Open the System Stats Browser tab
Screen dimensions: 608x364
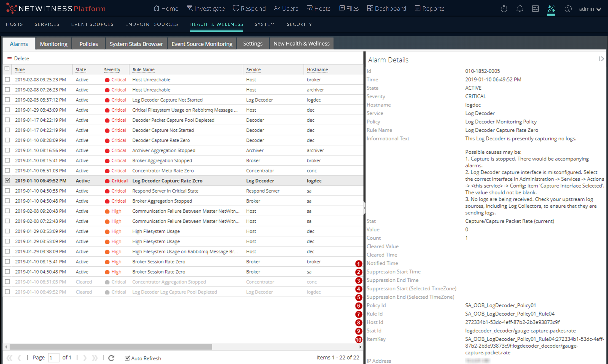click(x=136, y=44)
